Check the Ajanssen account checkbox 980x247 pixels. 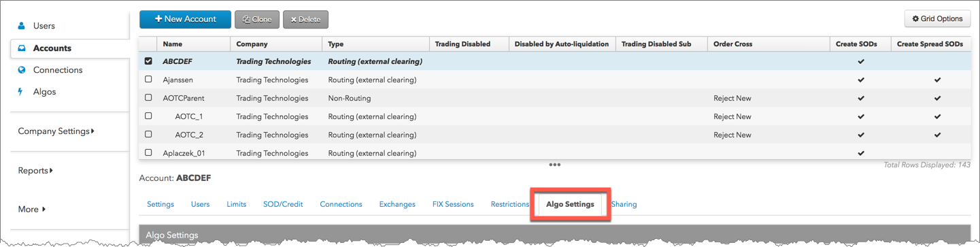[148, 80]
